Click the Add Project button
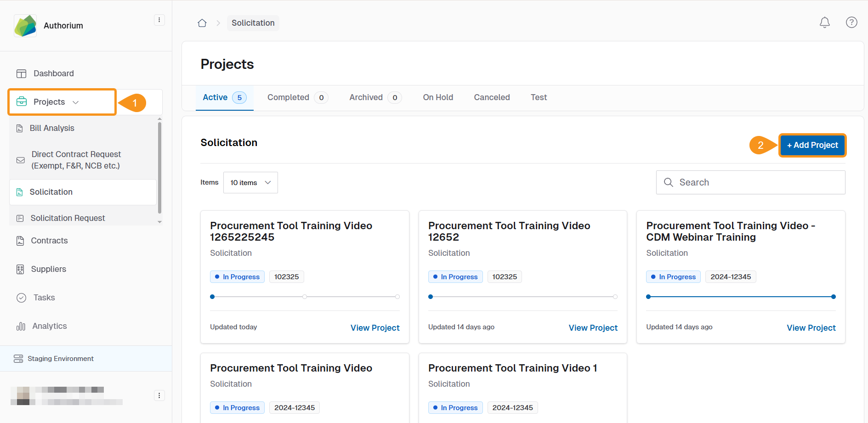868x423 pixels. coord(812,145)
